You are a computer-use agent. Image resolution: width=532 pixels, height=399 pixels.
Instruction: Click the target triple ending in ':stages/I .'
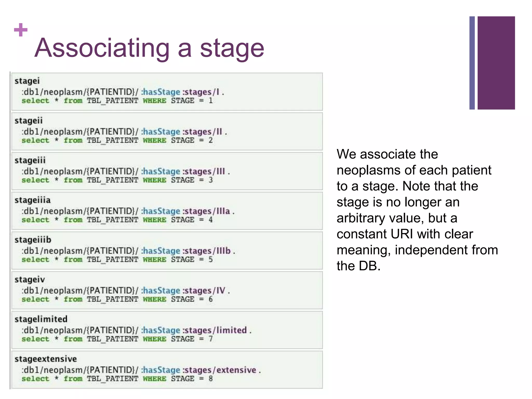pos(123,92)
